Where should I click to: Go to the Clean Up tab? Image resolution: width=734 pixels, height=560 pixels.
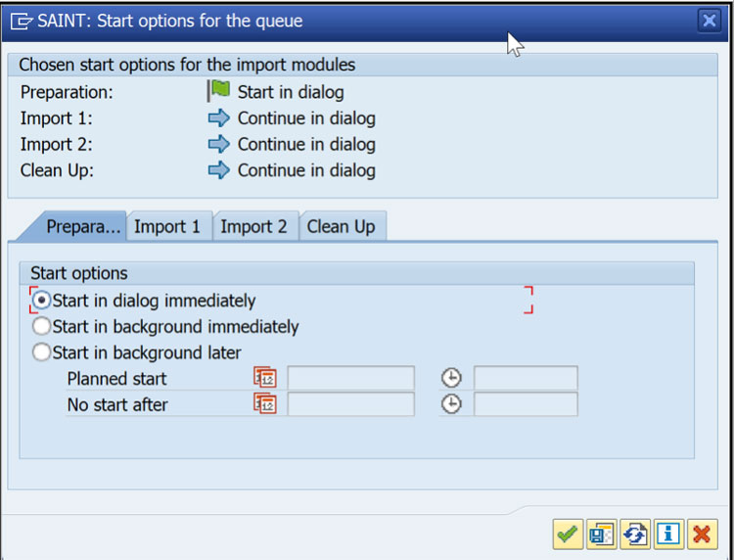click(341, 226)
